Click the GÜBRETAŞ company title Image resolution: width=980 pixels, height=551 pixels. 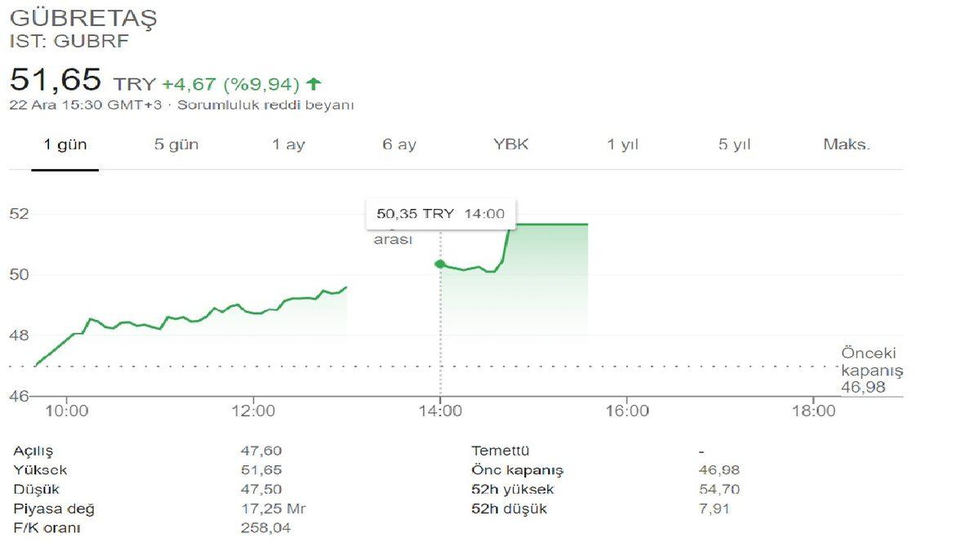pos(83,18)
